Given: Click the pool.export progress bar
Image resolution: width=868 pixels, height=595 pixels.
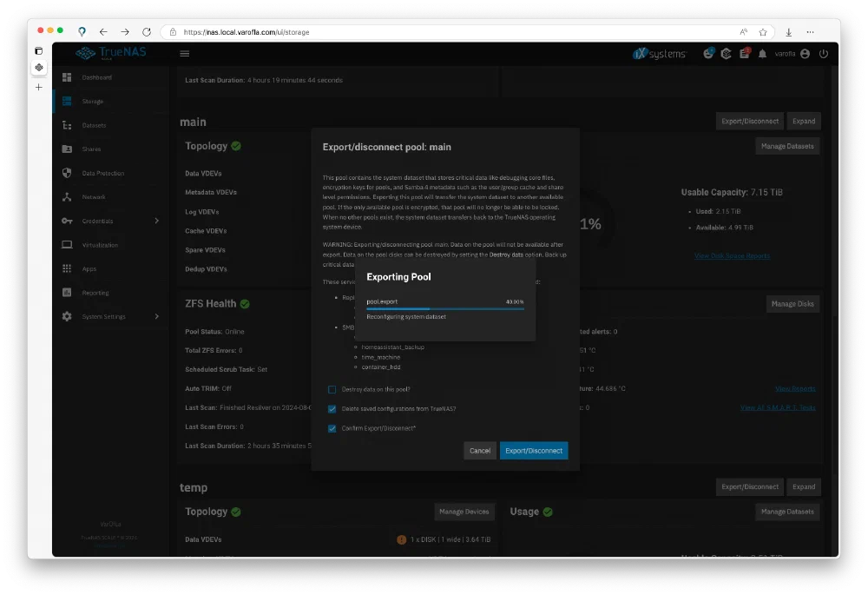Looking at the screenshot, I should 445,308.
